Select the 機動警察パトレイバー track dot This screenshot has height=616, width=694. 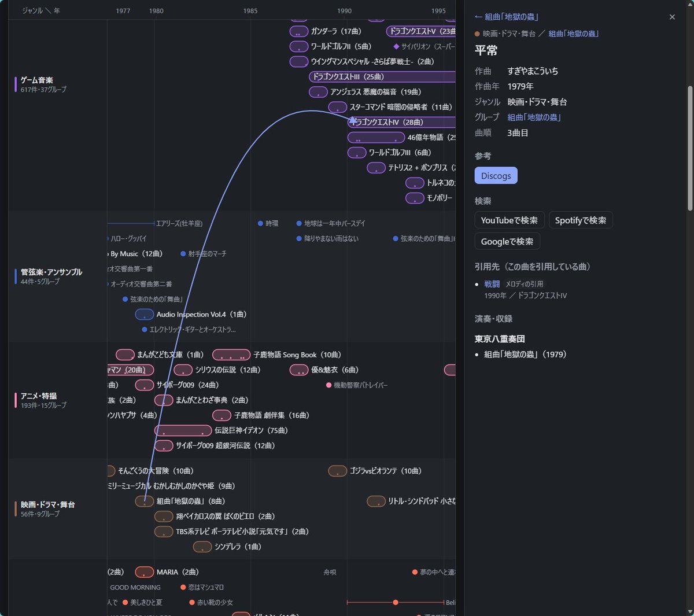pyautogui.click(x=328, y=385)
